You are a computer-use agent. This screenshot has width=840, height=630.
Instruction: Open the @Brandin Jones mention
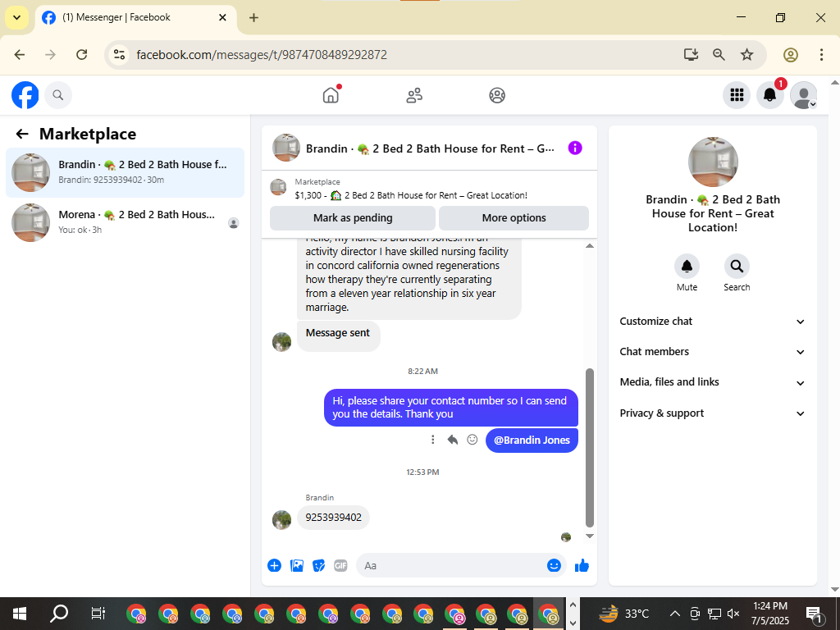(532, 440)
